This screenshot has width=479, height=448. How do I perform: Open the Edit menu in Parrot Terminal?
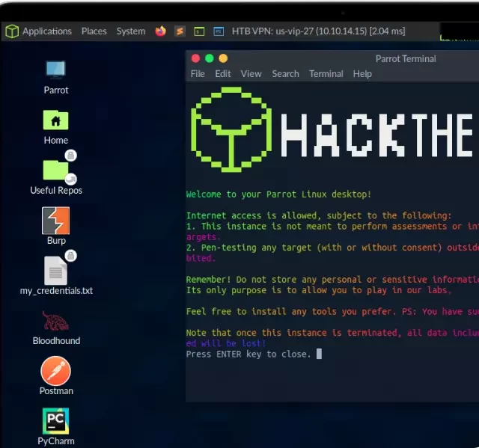[x=223, y=74]
